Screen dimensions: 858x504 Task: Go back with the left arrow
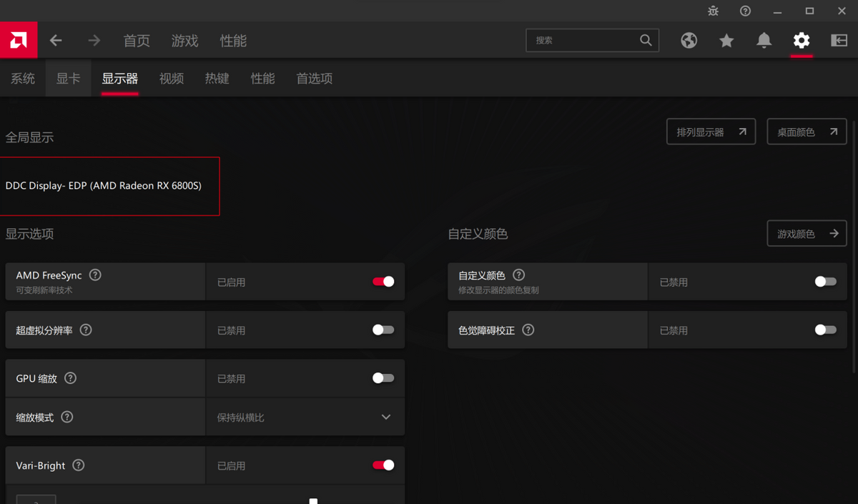56,41
